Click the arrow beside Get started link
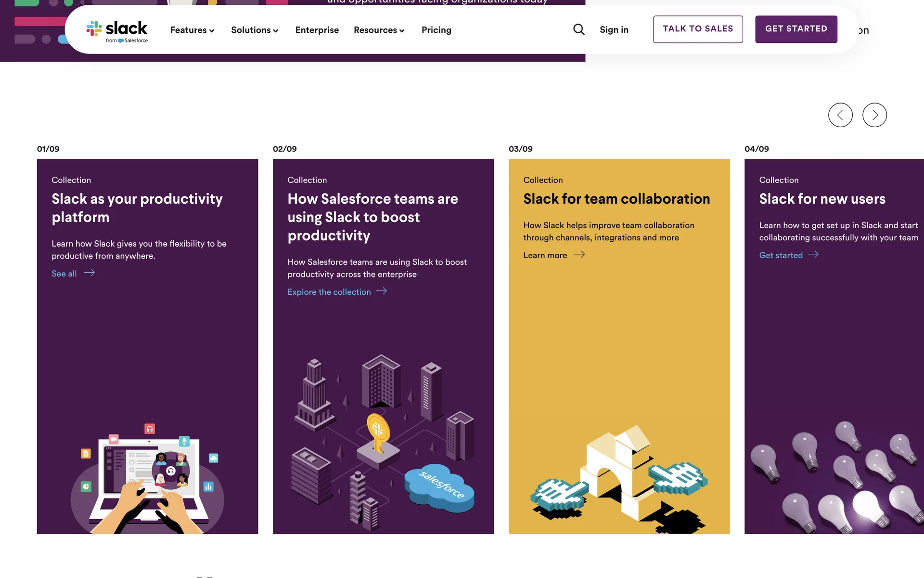The height and width of the screenshot is (578, 924). point(813,255)
